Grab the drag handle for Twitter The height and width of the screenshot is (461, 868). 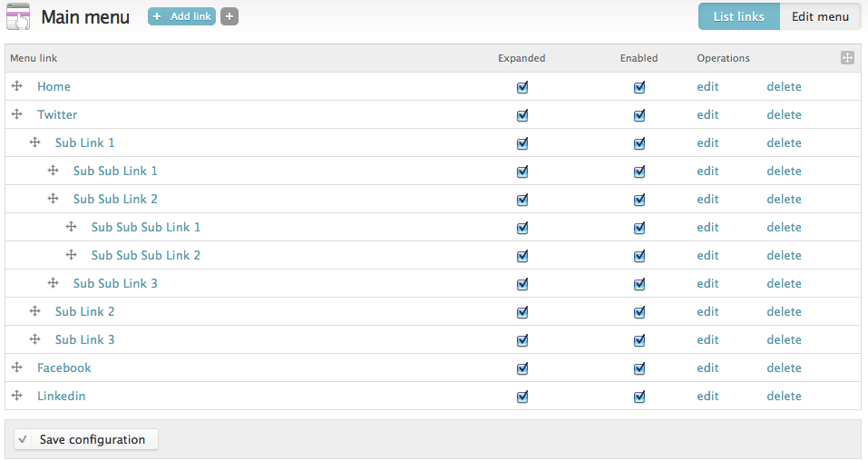click(x=17, y=114)
